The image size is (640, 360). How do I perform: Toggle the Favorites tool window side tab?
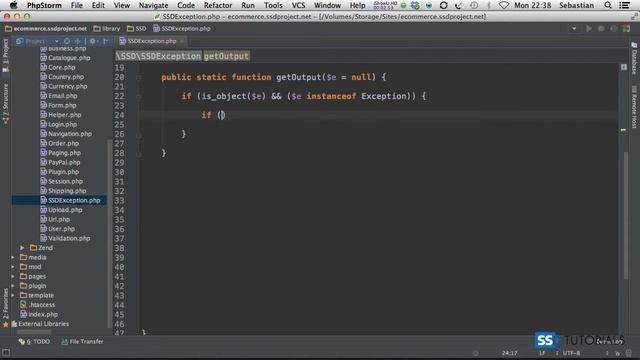click(x=5, y=307)
